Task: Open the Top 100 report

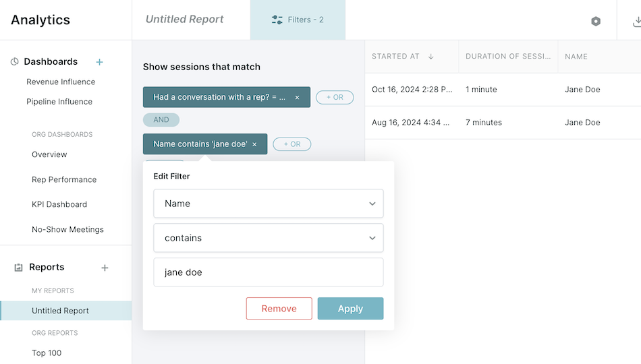Action: (47, 353)
